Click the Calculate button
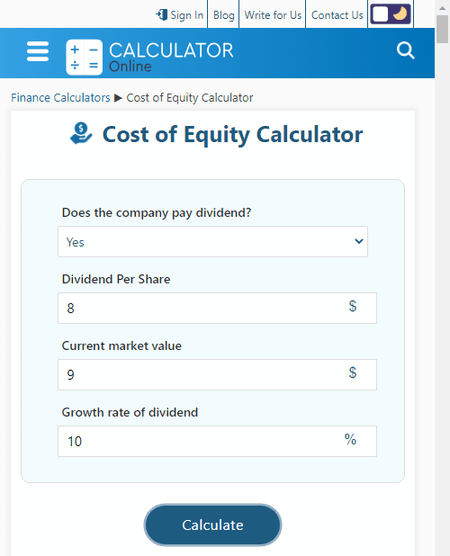The image size is (450, 556). pos(213,525)
